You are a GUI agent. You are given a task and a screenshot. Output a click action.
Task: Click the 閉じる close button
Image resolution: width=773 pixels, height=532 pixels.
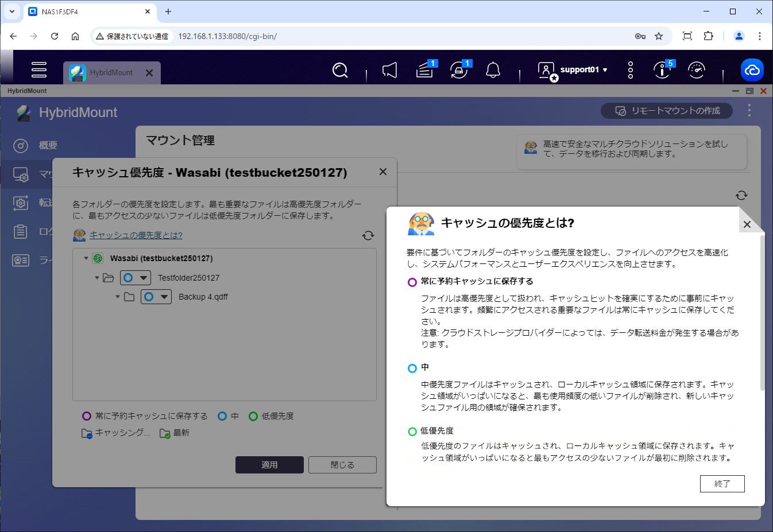(342, 465)
